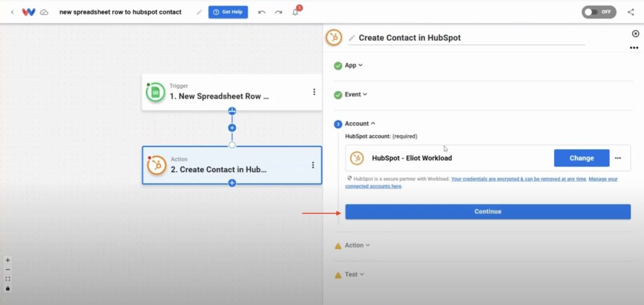The height and width of the screenshot is (305, 644).
Task: Expand the Event section
Action: tap(356, 94)
